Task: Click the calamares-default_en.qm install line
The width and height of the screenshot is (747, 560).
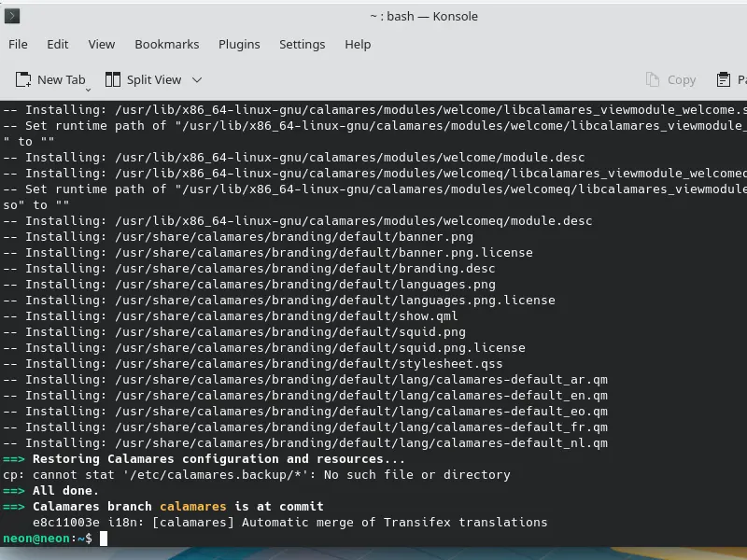Action: 305,395
